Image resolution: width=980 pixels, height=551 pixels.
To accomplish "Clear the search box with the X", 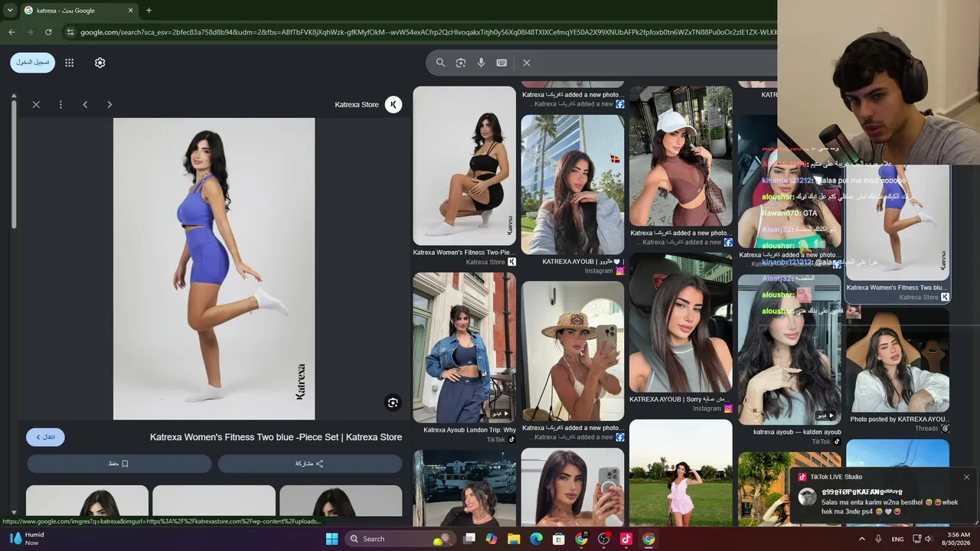I will coord(527,63).
